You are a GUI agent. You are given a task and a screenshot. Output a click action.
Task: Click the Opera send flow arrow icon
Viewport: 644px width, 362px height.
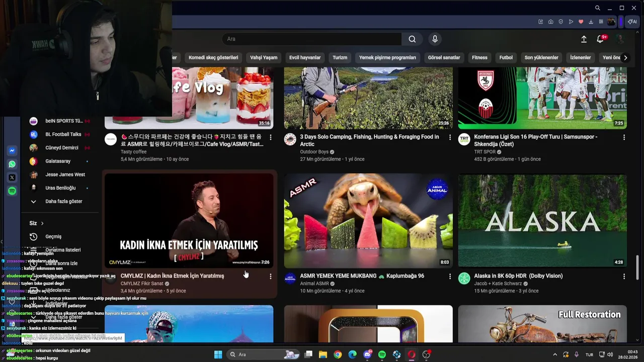pyautogui.click(x=571, y=22)
